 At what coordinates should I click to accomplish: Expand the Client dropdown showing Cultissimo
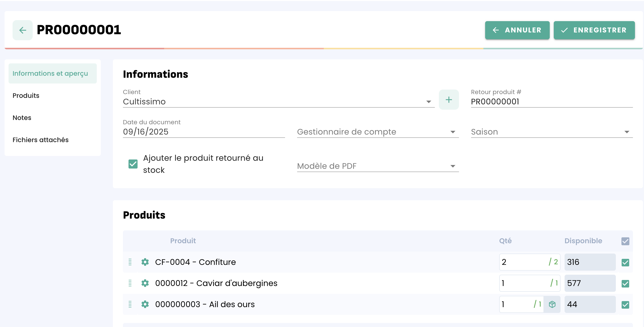point(429,102)
